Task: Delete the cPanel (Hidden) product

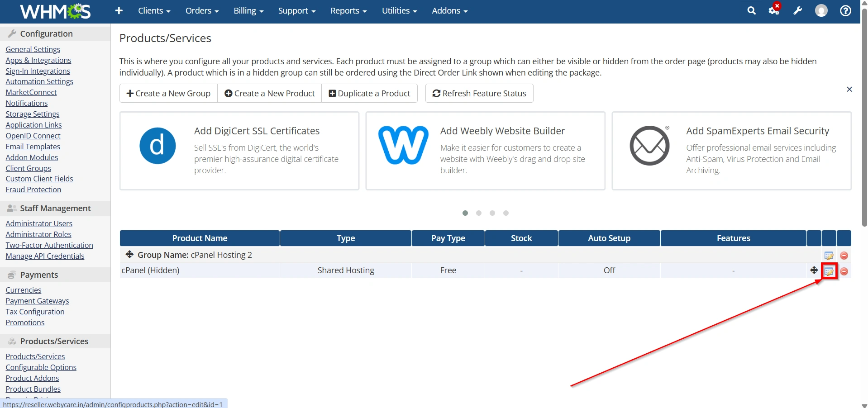Action: (844, 271)
